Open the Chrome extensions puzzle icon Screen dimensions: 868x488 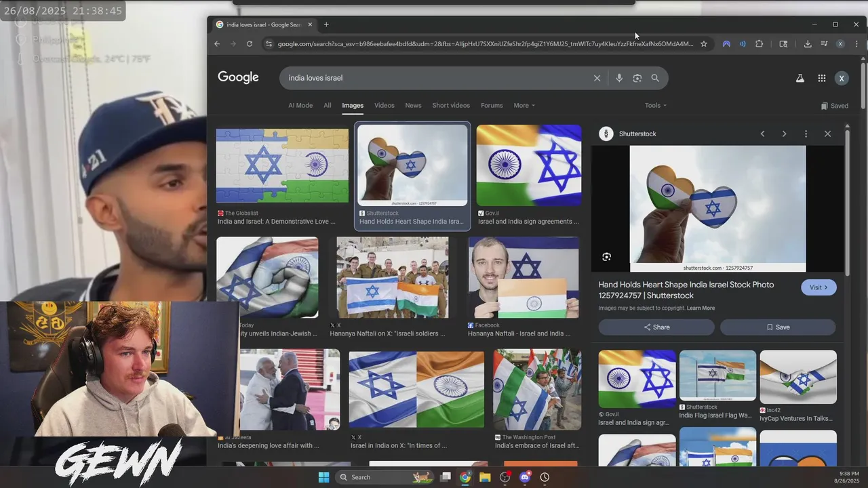(759, 44)
